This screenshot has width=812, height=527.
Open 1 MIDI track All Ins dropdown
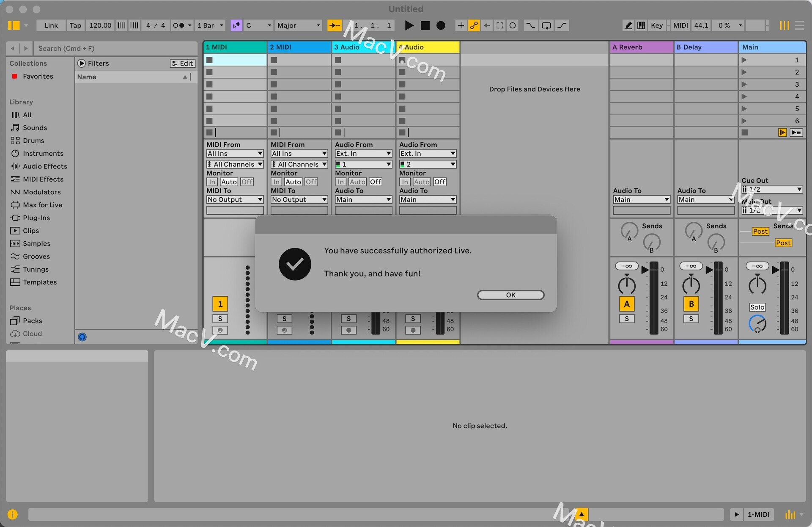click(x=235, y=154)
